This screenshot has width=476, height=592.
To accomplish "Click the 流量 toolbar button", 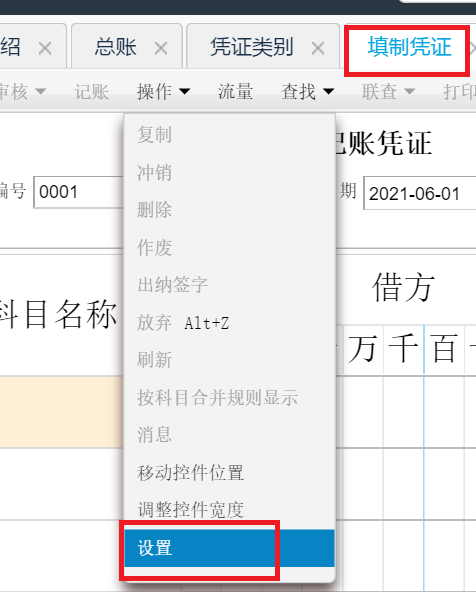I will tap(235, 91).
